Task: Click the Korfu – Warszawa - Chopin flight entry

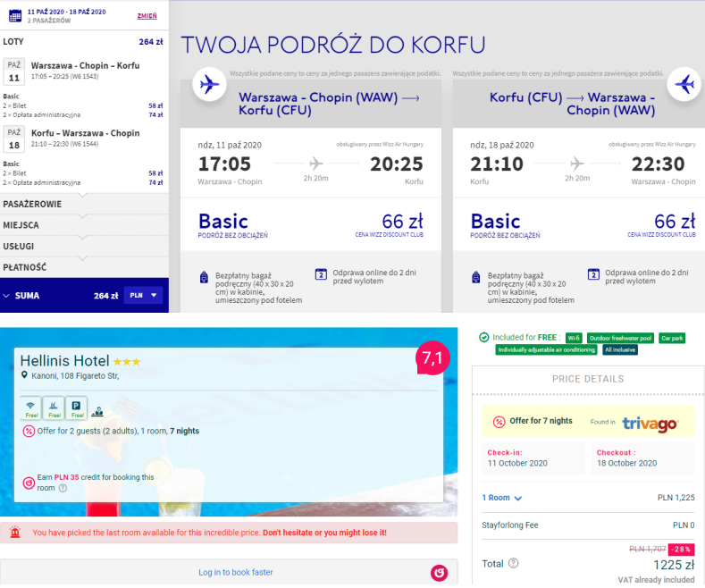Action: (85, 138)
